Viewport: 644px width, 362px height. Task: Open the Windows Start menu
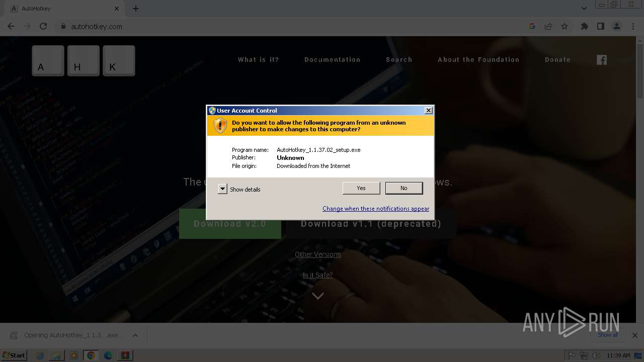pyautogui.click(x=14, y=355)
